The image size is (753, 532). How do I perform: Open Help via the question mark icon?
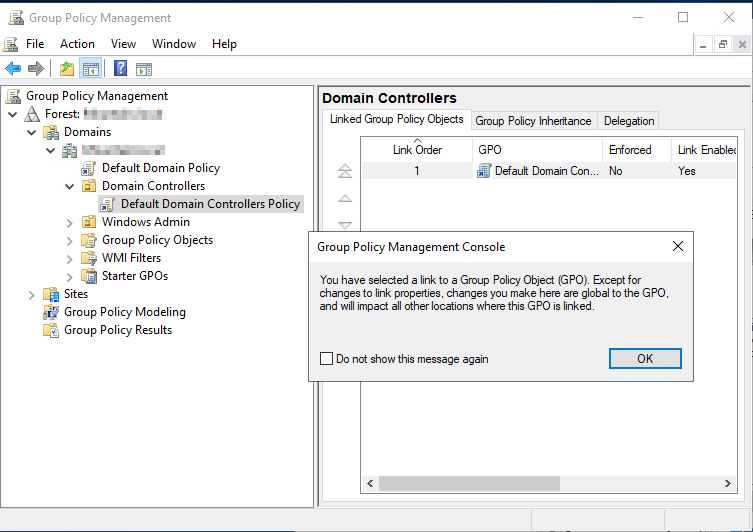point(120,69)
